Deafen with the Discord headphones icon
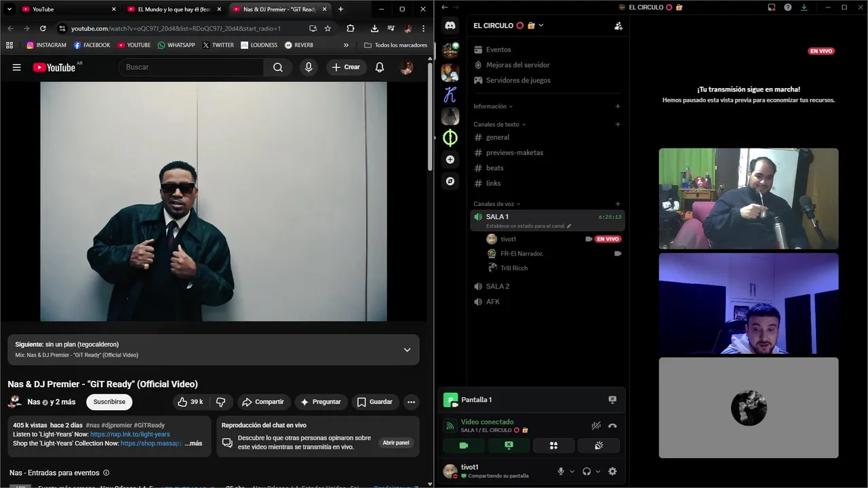868x488 pixels. coord(587,471)
